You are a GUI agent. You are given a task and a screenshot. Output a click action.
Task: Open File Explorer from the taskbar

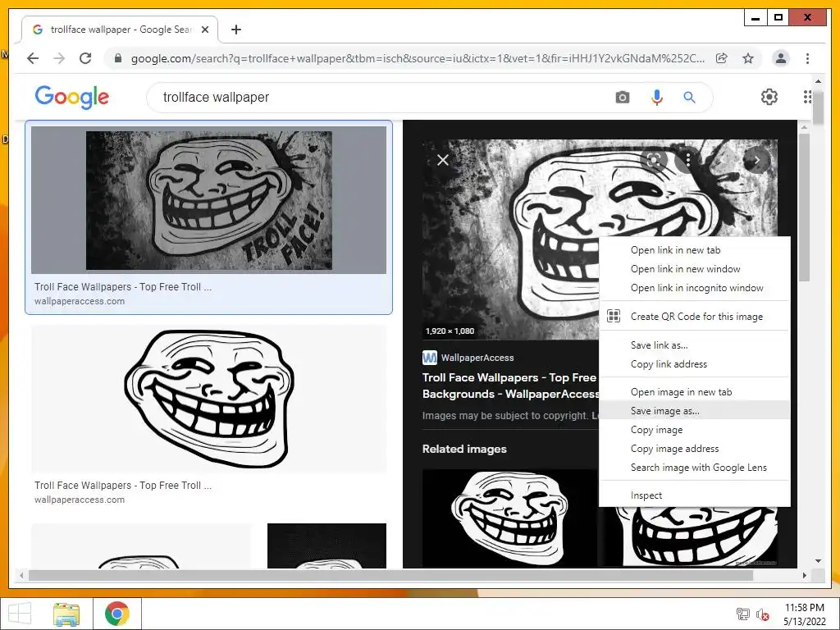coord(66,614)
